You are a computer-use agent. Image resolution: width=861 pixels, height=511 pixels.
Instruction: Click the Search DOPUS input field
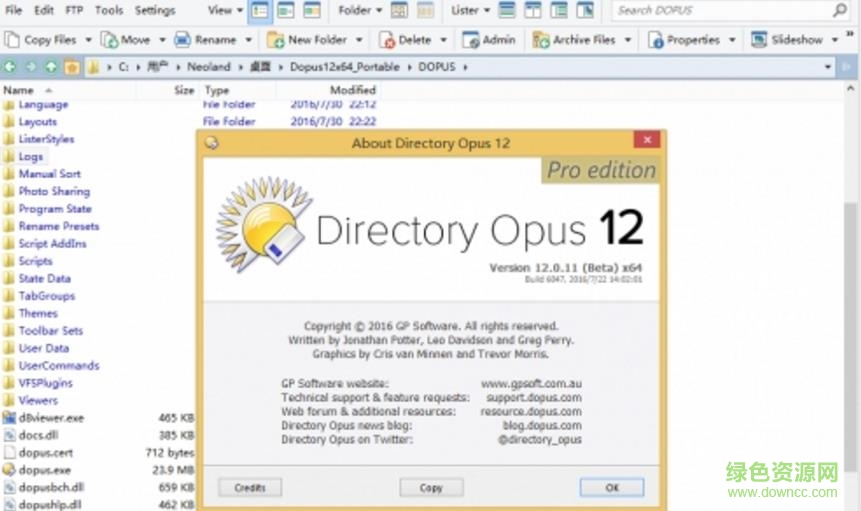point(720,11)
